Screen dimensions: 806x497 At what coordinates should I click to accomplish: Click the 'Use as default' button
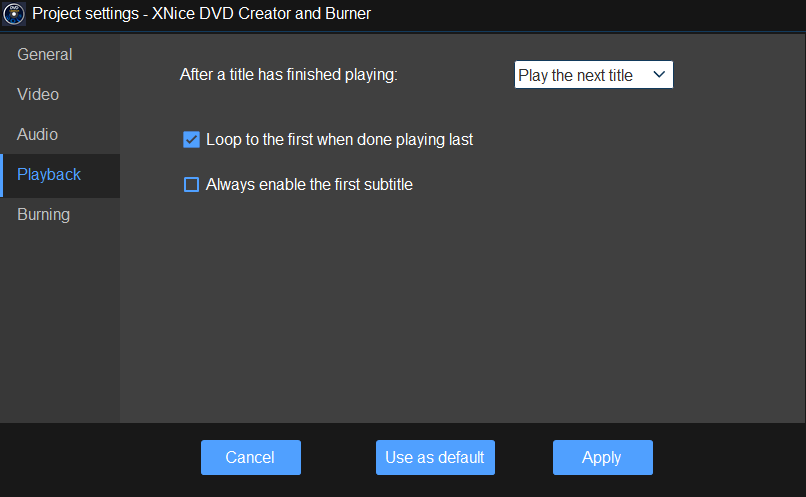tap(435, 457)
